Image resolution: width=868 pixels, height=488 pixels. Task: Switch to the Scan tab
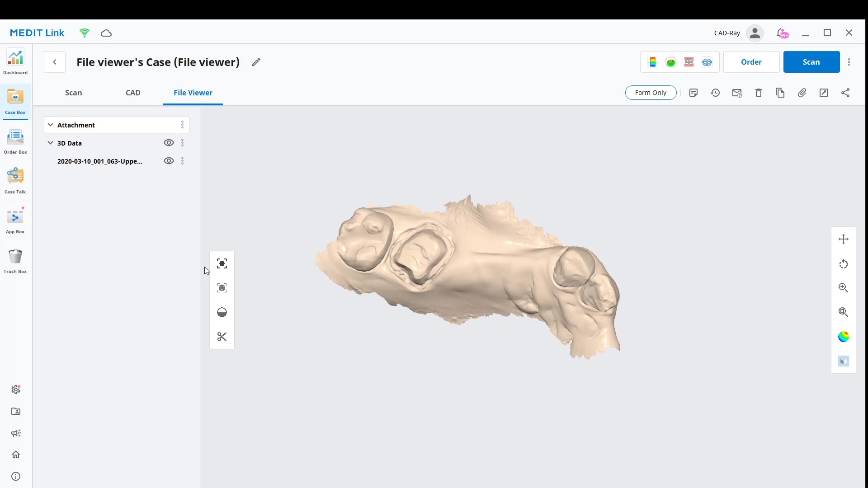(73, 93)
